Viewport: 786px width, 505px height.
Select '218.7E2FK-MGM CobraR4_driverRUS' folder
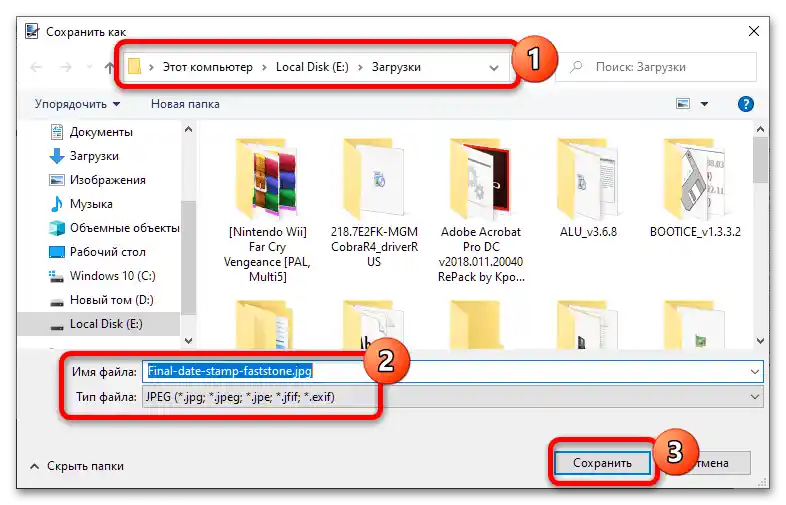click(x=374, y=203)
